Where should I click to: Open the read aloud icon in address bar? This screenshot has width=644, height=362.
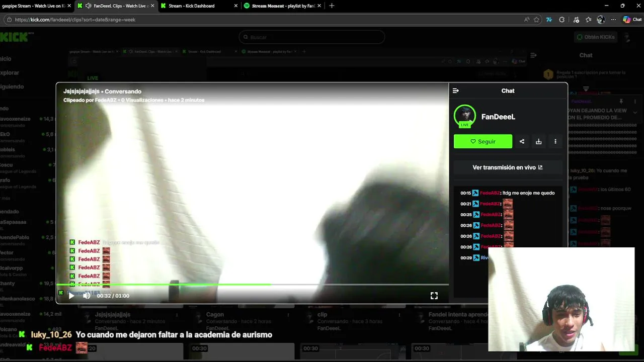tap(527, 20)
